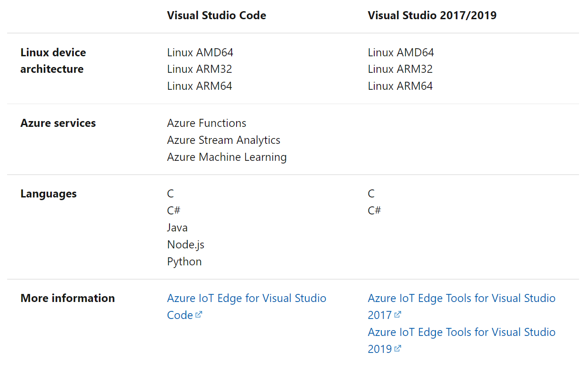Click the "Azure Functions" entry

[207, 123]
